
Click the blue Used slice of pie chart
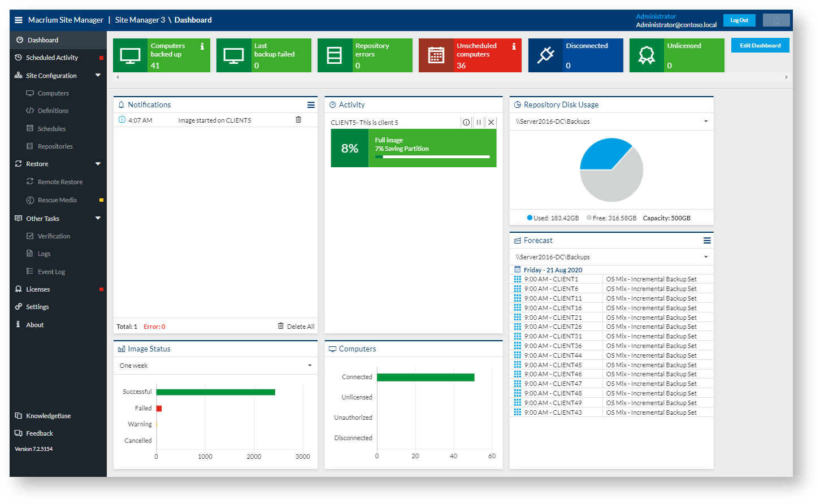604,154
